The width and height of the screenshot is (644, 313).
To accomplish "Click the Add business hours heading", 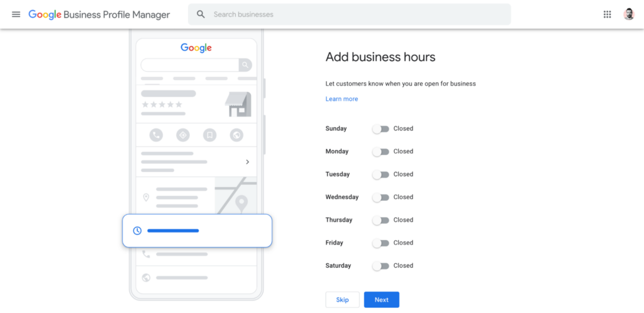I will click(380, 57).
